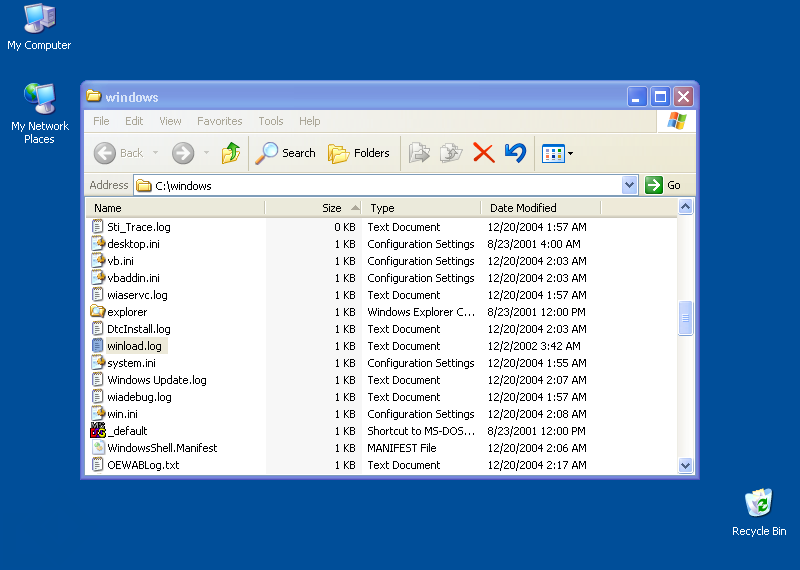Click the Forward navigation arrow
Image resolution: width=800 pixels, height=570 pixels.
coord(183,153)
